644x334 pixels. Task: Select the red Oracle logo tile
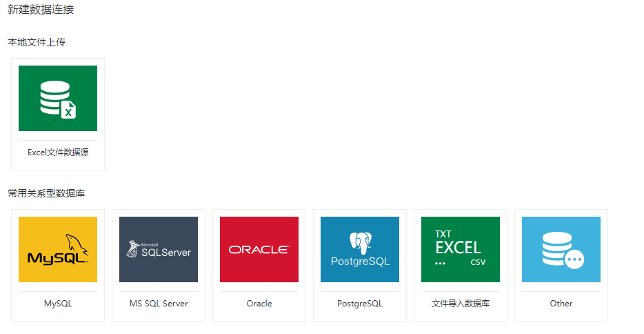(x=259, y=249)
